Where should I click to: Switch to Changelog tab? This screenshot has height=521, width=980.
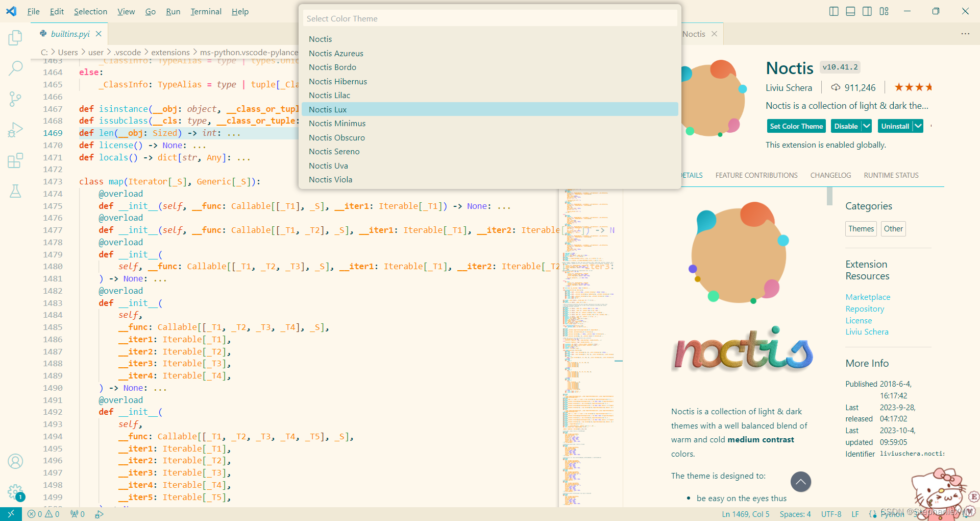coord(830,175)
